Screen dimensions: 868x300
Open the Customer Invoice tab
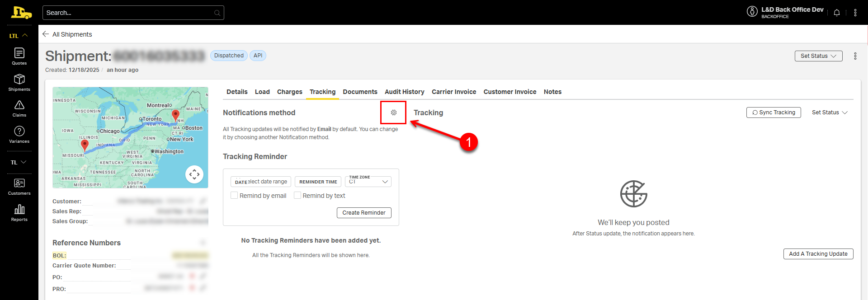pos(510,92)
